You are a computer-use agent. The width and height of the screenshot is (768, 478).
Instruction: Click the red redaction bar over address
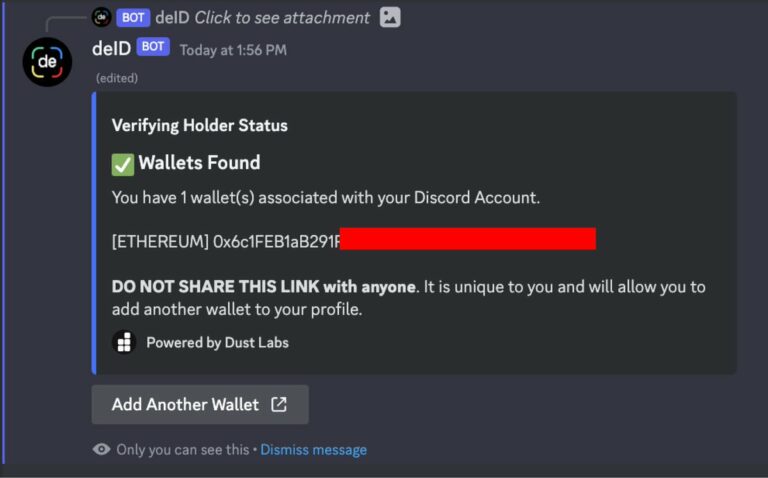(468, 239)
